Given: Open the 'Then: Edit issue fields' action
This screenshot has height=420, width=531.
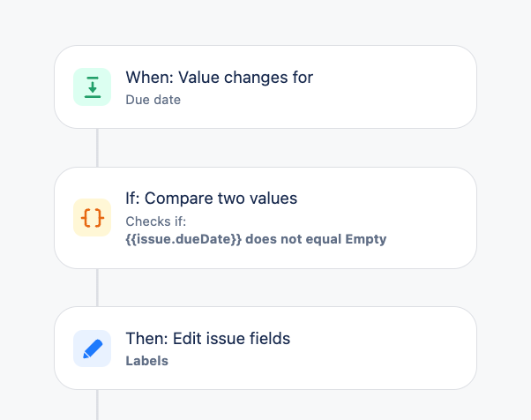Looking at the screenshot, I should tap(265, 349).
